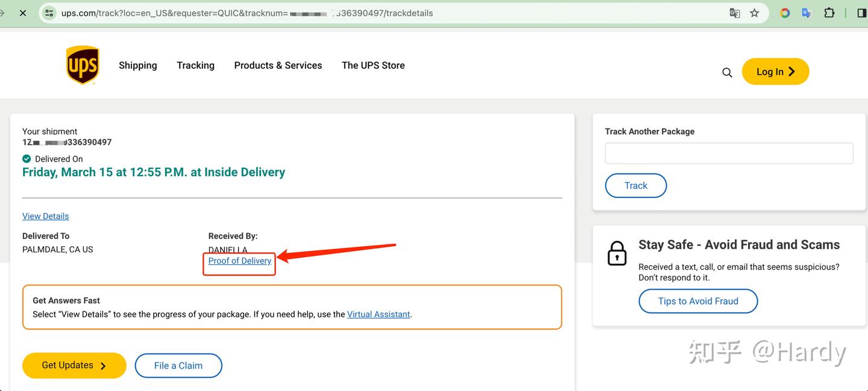Screen dimensions: 868x391
Task: Open the Proof of Delivery link
Action: coord(239,261)
